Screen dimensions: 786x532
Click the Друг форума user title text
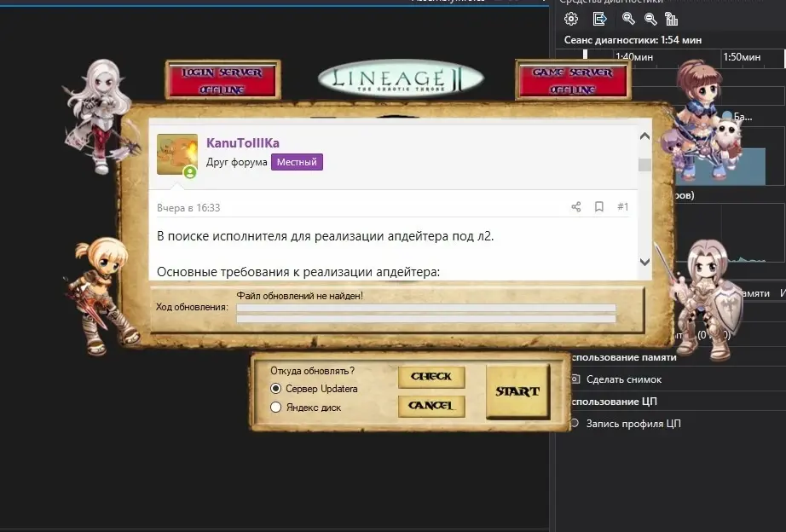click(x=237, y=162)
